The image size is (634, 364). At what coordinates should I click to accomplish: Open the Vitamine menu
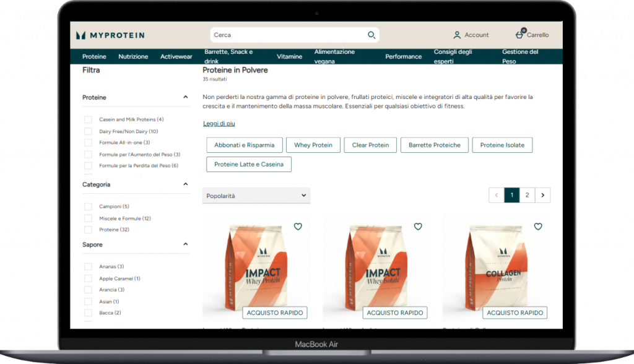click(x=289, y=56)
